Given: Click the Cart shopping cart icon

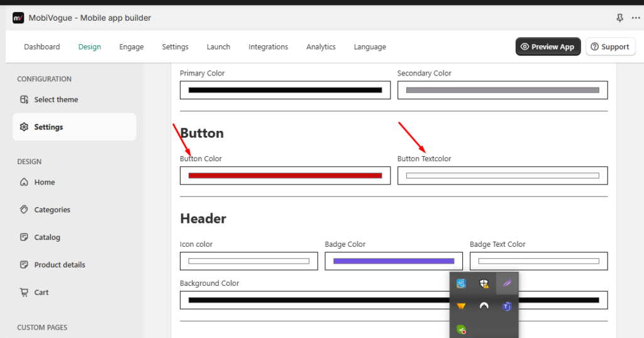Looking at the screenshot, I should click(25, 292).
